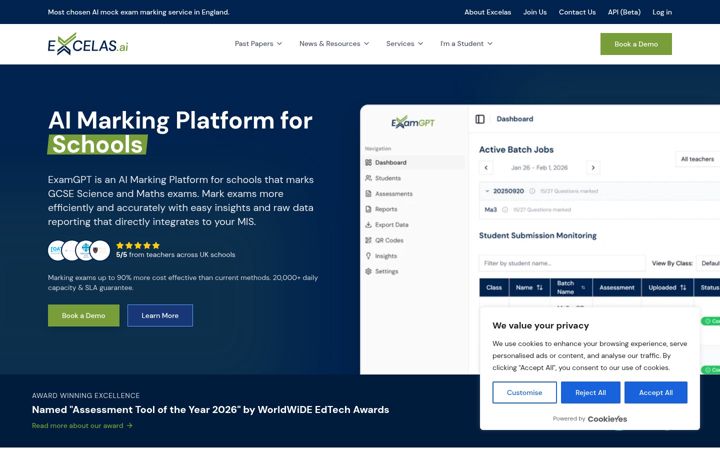720x450 pixels.
Task: Click Log in in top bar
Action: [x=662, y=12]
